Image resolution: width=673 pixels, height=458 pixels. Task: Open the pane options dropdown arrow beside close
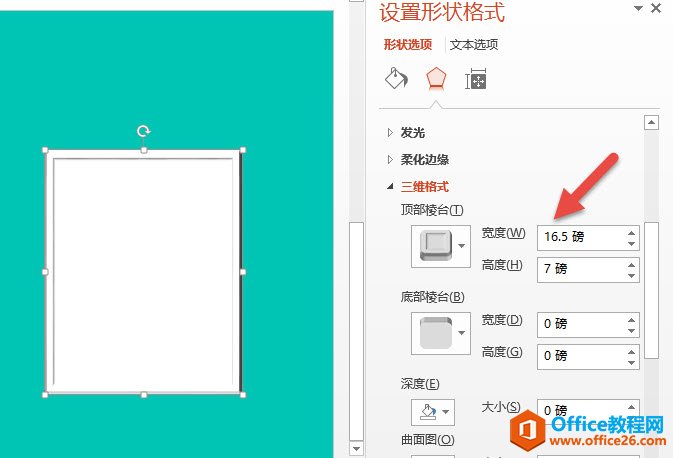click(x=638, y=8)
